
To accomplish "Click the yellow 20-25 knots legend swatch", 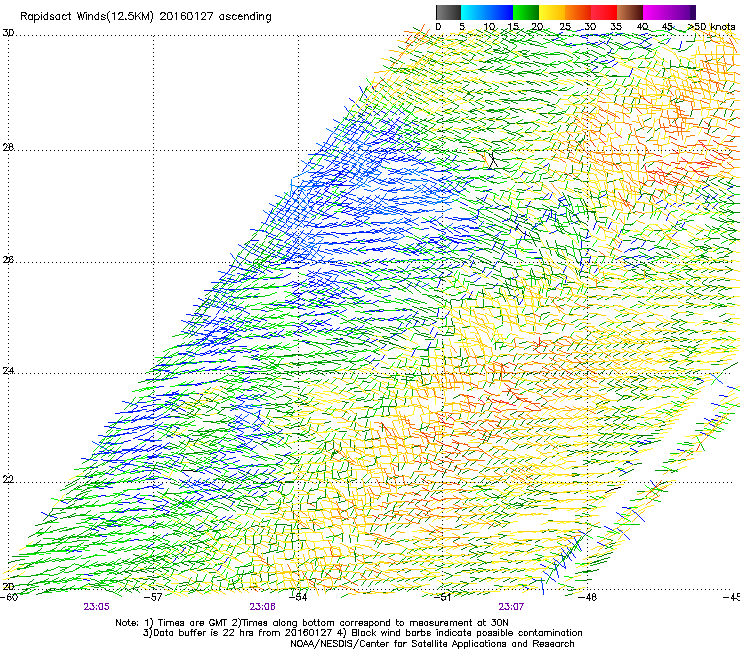I will coord(552,12).
